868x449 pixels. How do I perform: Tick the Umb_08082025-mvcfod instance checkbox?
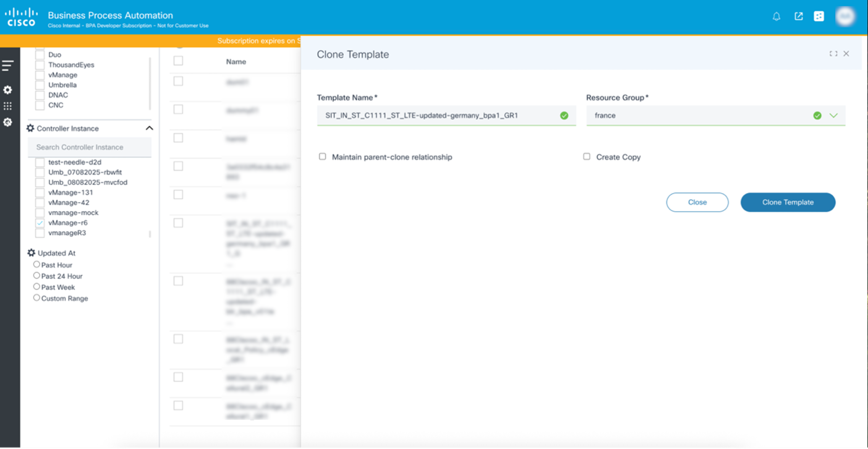click(x=40, y=182)
